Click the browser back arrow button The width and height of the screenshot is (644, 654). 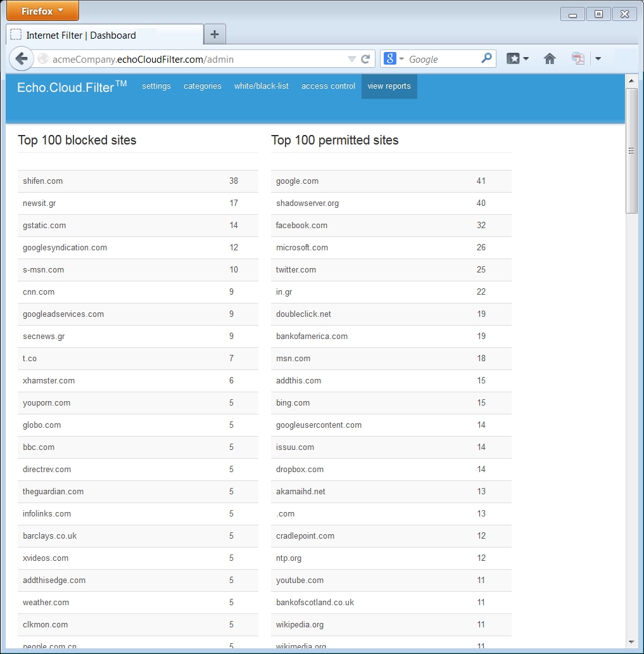(22, 59)
